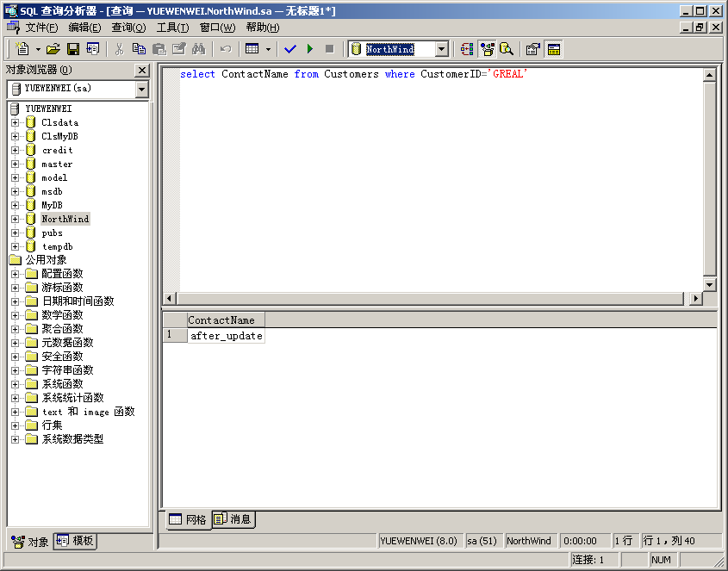Screen dimensions: 728x571
Task: Select the tempdb database item
Action: [x=57, y=247]
